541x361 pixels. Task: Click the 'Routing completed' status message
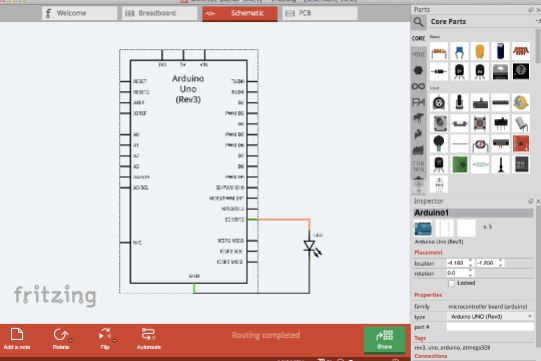click(x=266, y=335)
